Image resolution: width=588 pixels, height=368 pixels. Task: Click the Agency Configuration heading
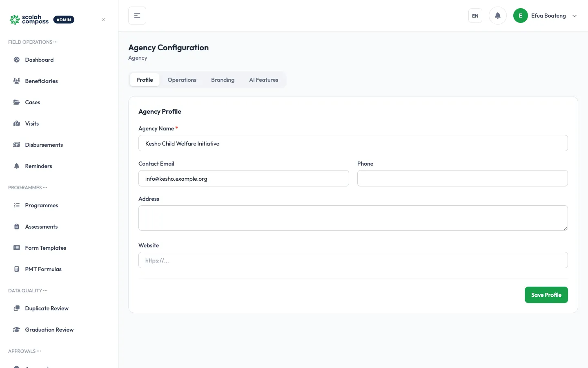(x=168, y=47)
